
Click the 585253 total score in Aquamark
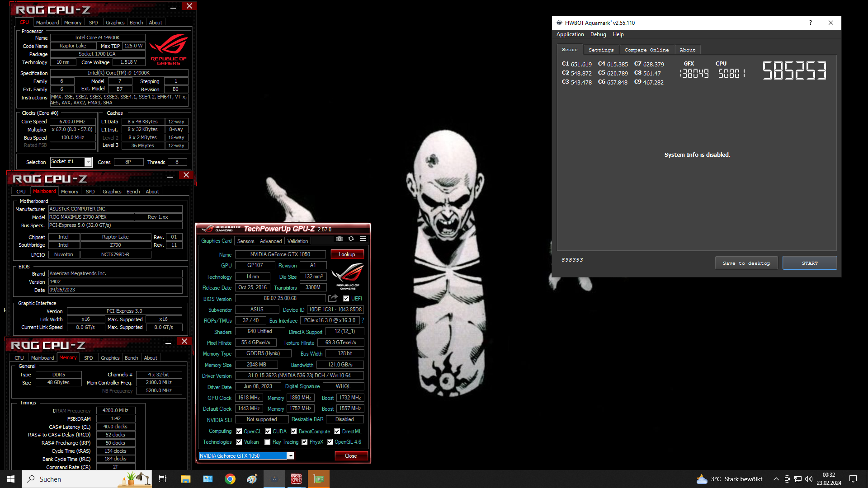pos(794,71)
